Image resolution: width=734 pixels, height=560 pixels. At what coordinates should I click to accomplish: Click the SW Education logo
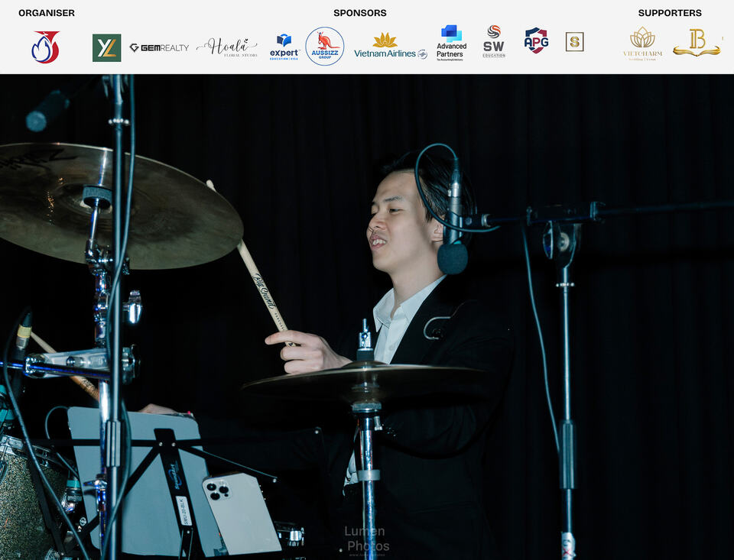(494, 41)
